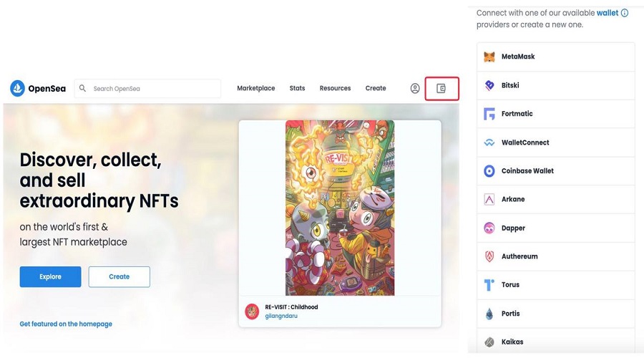
Task: Click the Arkane logo icon
Action: (x=489, y=199)
